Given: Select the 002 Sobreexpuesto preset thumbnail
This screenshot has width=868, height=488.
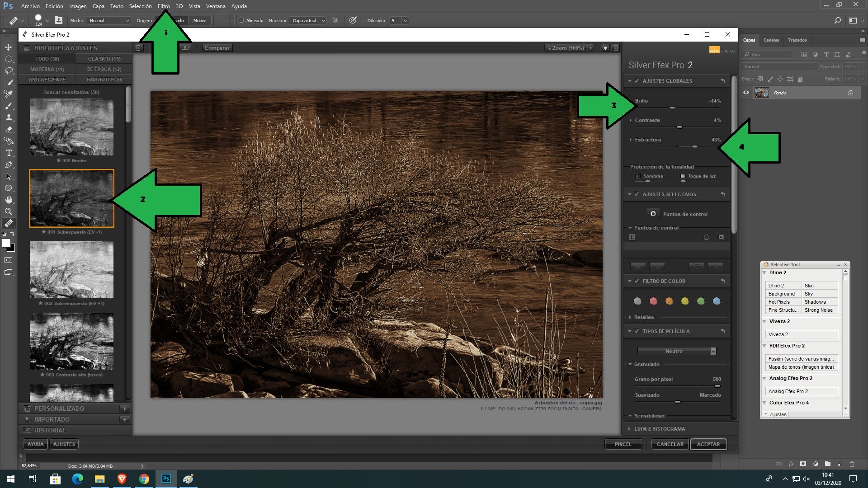Looking at the screenshot, I should [71, 269].
